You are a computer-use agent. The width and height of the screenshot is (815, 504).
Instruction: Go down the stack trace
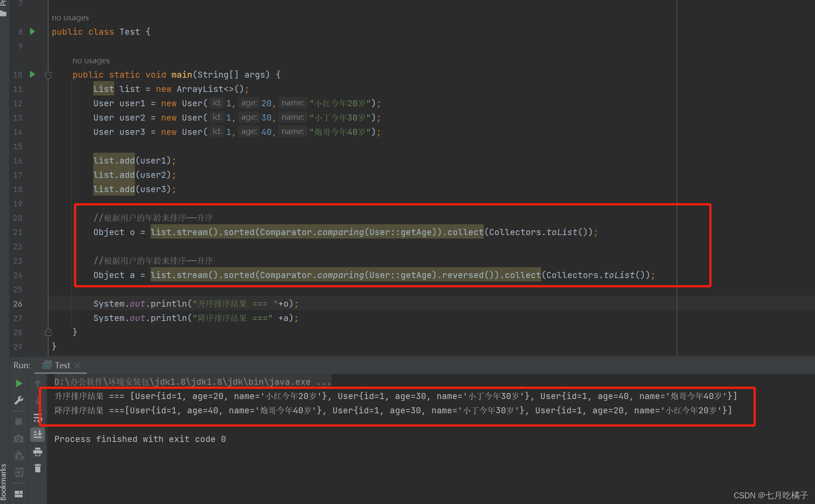pyautogui.click(x=38, y=400)
